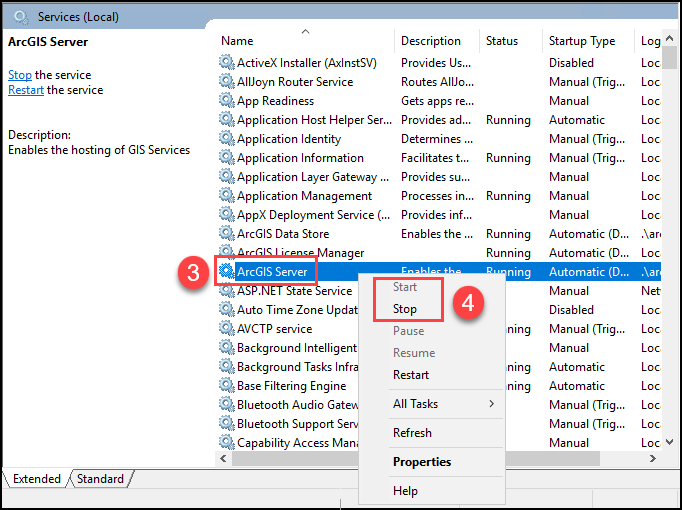Screen dimensions: 682x510
Task: Click the Application Host Helper service gear icon
Action: click(x=226, y=120)
